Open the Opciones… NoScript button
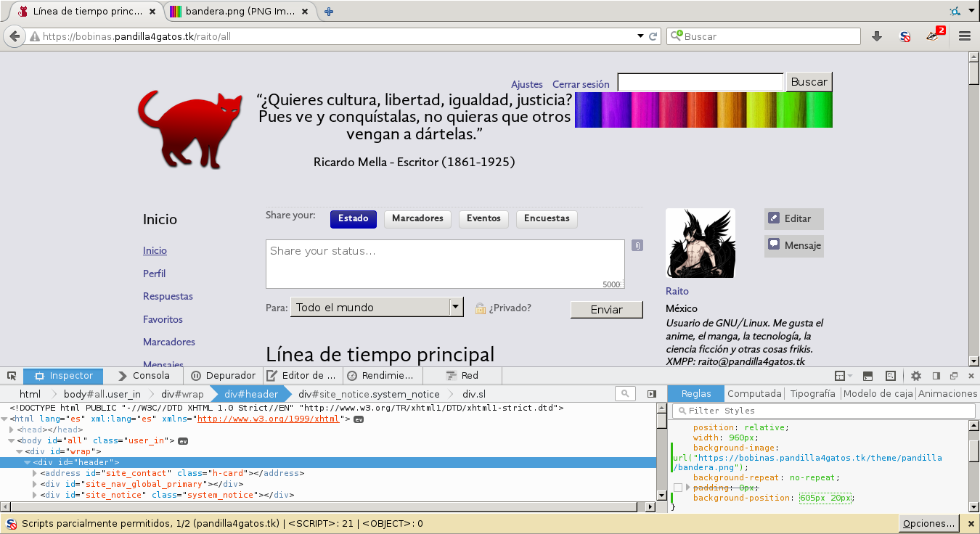 point(928,523)
